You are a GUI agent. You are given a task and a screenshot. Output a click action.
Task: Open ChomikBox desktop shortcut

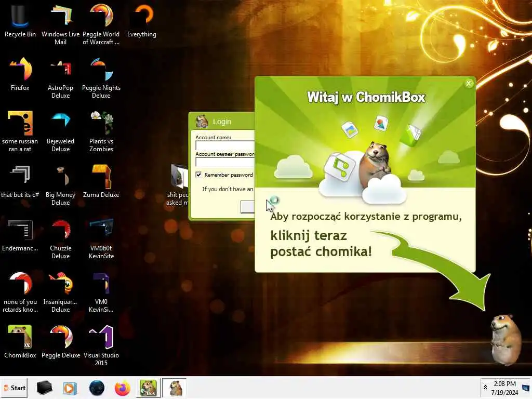tap(20, 342)
